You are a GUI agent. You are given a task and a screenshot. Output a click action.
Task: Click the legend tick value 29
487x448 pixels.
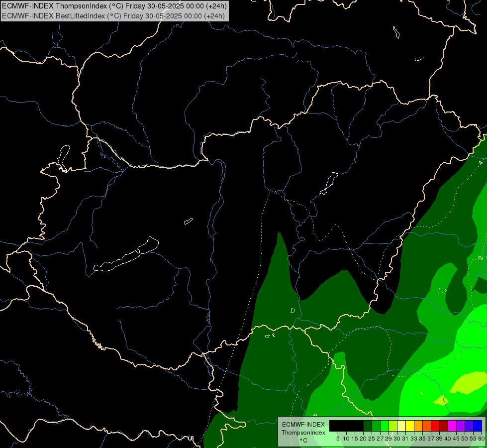coord(388,439)
